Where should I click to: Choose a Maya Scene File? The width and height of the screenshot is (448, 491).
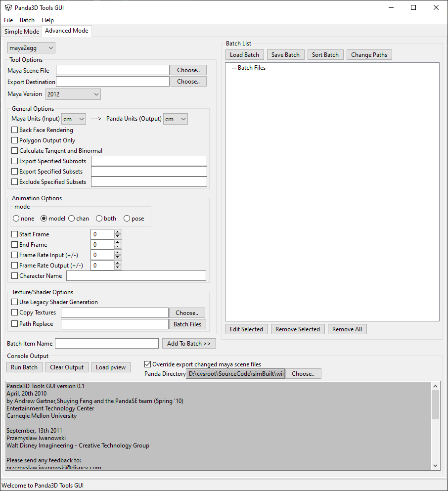tap(188, 70)
